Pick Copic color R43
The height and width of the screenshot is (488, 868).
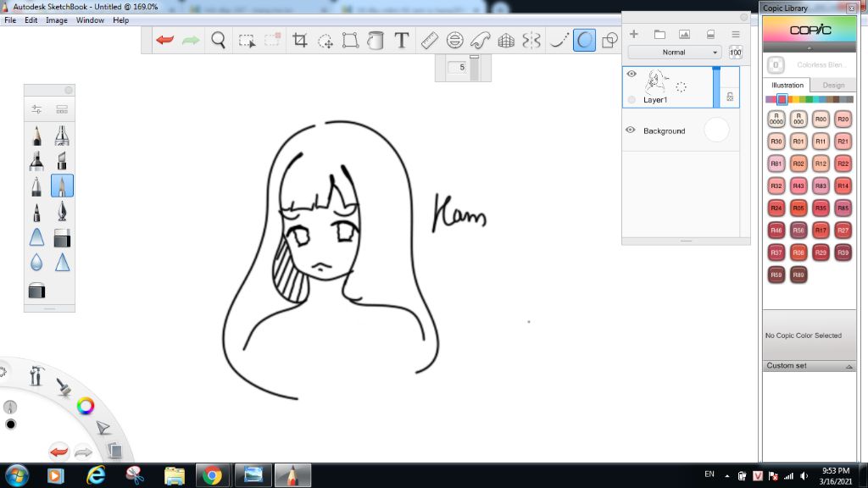798,186
